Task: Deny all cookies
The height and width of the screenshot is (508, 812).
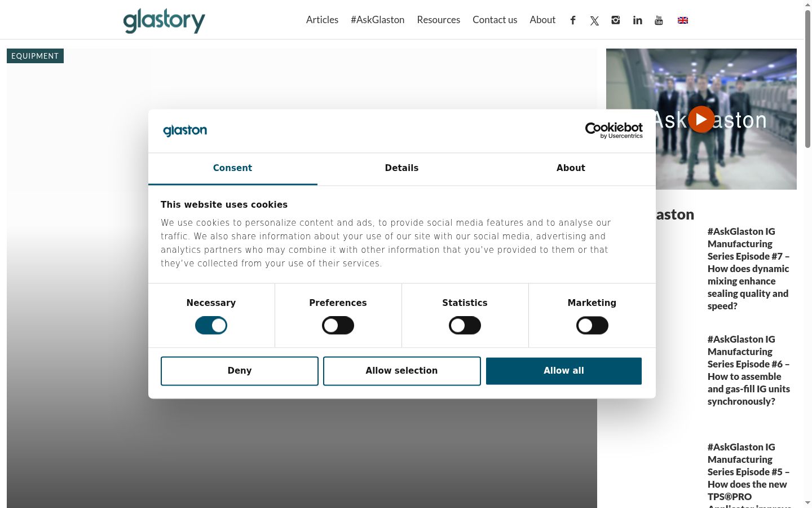Action: pos(240,371)
